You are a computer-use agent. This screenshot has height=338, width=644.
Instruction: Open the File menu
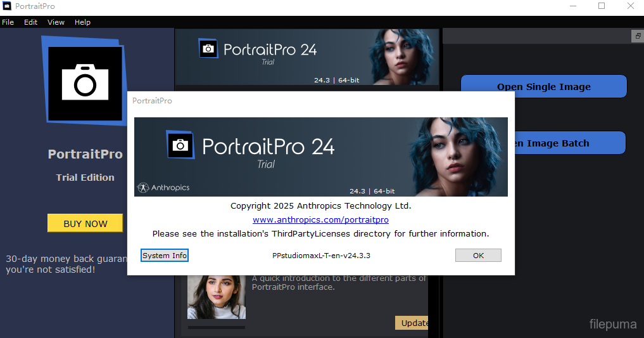[8, 22]
